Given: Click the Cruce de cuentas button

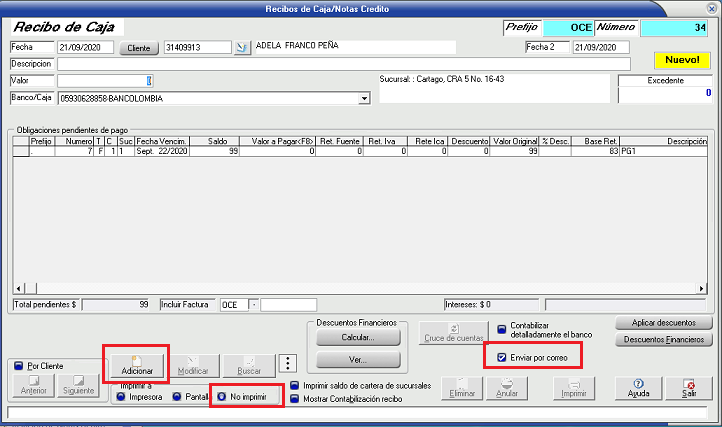Looking at the screenshot, I should (x=454, y=334).
